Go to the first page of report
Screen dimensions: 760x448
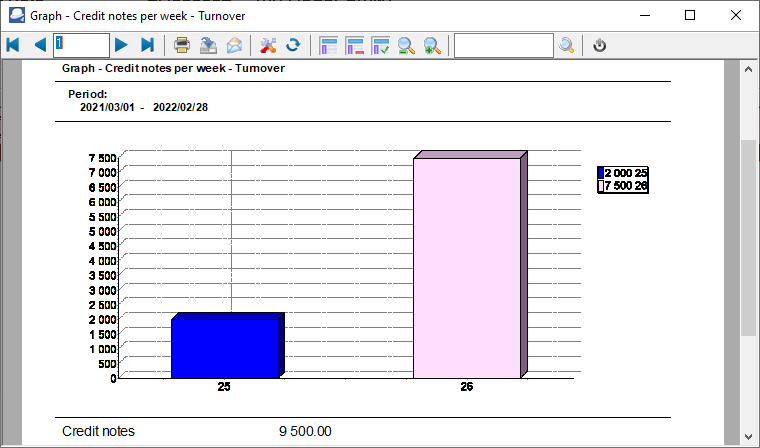tap(13, 46)
